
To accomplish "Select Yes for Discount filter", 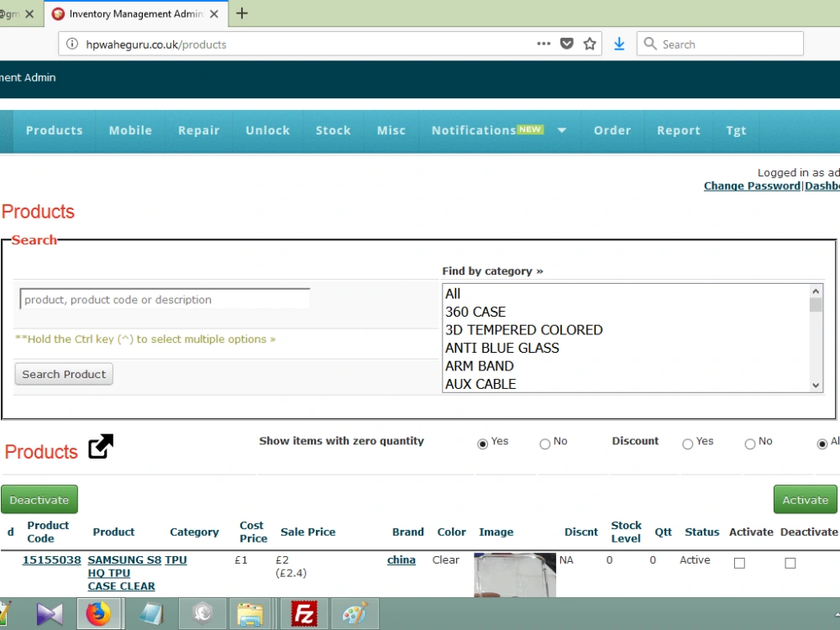I will click(x=687, y=444).
